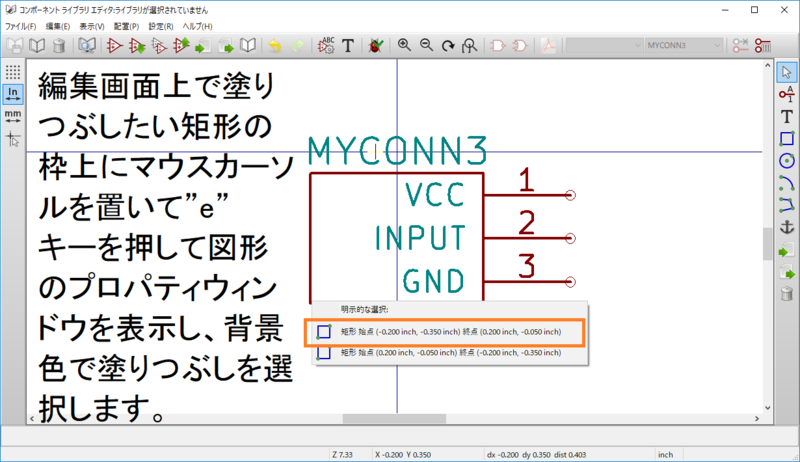Import component icon in top toolbar

[x=204, y=46]
